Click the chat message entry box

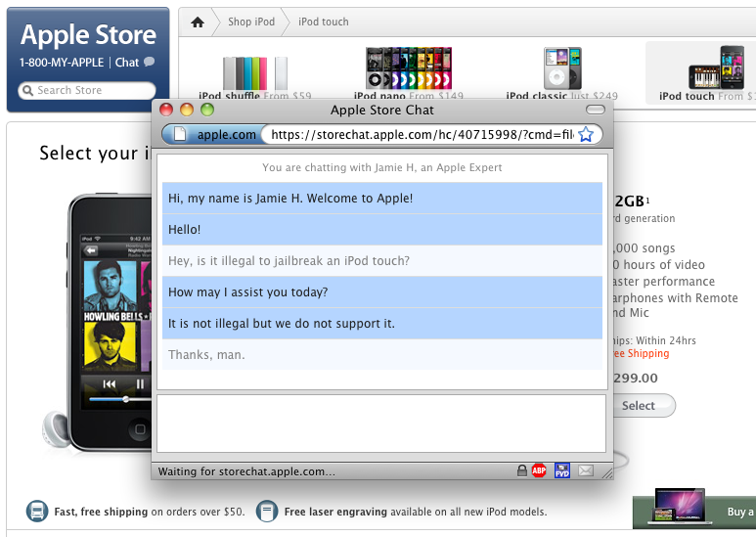pos(381,424)
